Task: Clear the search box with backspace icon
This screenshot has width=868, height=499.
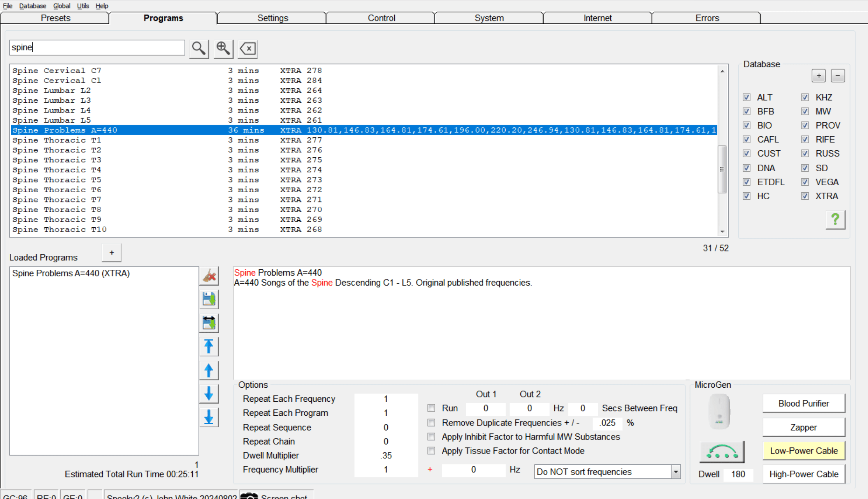Action: tap(248, 49)
